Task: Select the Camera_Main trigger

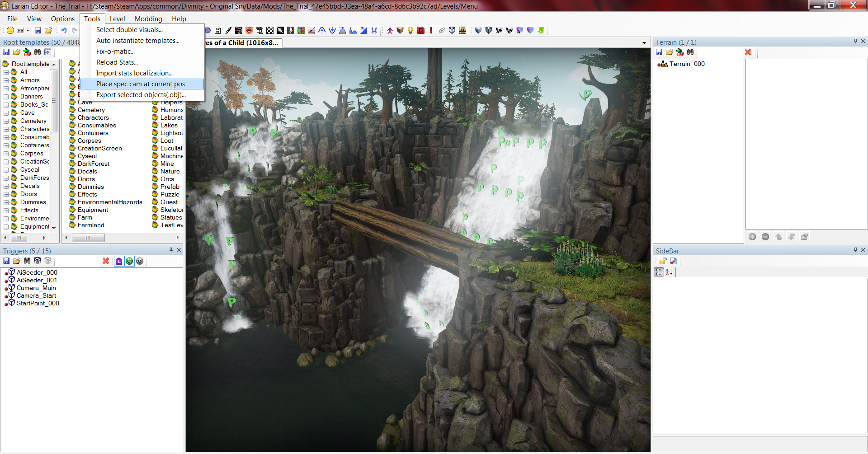Action: (x=36, y=288)
